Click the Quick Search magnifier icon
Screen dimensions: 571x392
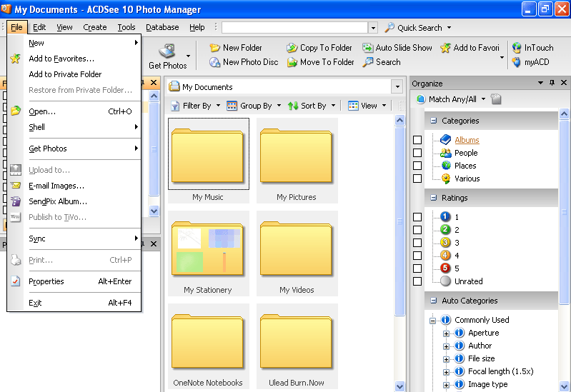[x=389, y=27]
